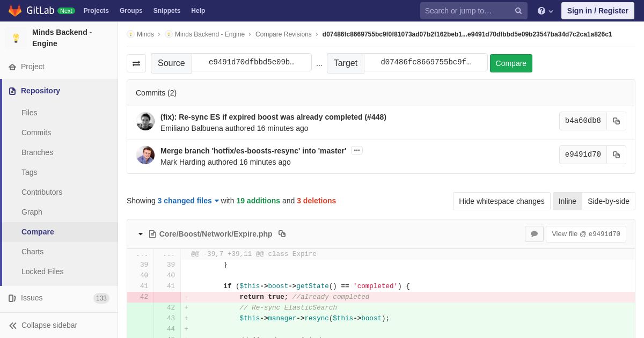Click Hide whitespace changes button

point(502,201)
